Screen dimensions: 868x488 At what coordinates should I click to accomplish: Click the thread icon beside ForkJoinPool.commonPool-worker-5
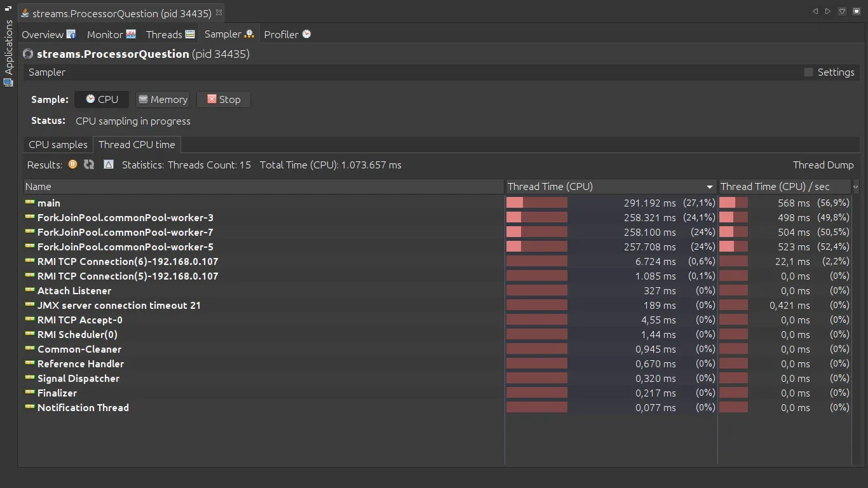29,247
